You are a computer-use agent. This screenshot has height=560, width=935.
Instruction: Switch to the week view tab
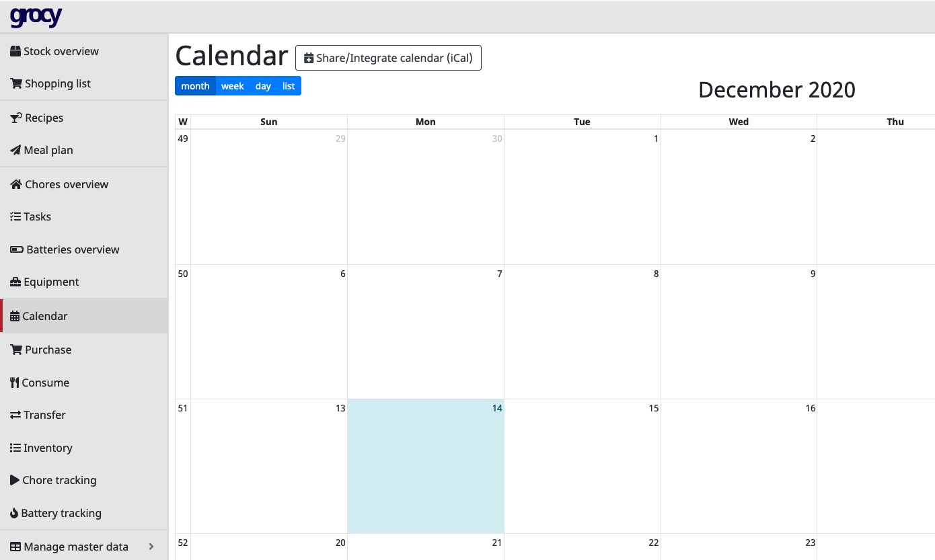[x=232, y=85]
